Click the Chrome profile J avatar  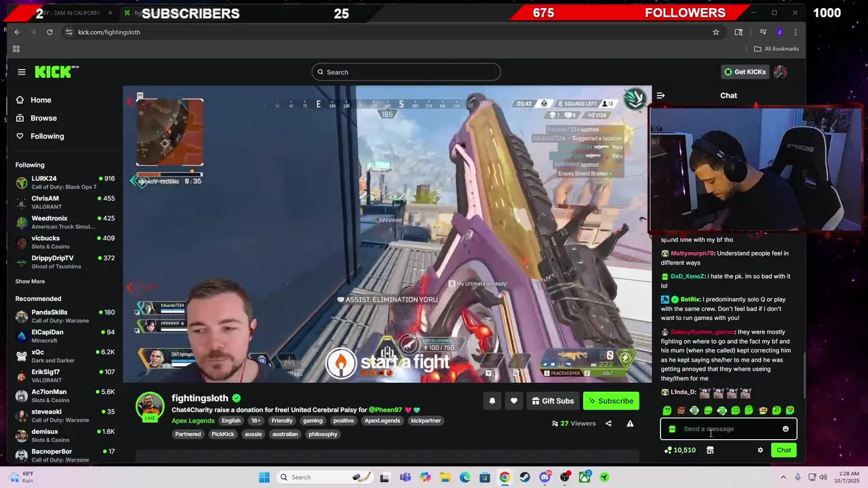779,32
